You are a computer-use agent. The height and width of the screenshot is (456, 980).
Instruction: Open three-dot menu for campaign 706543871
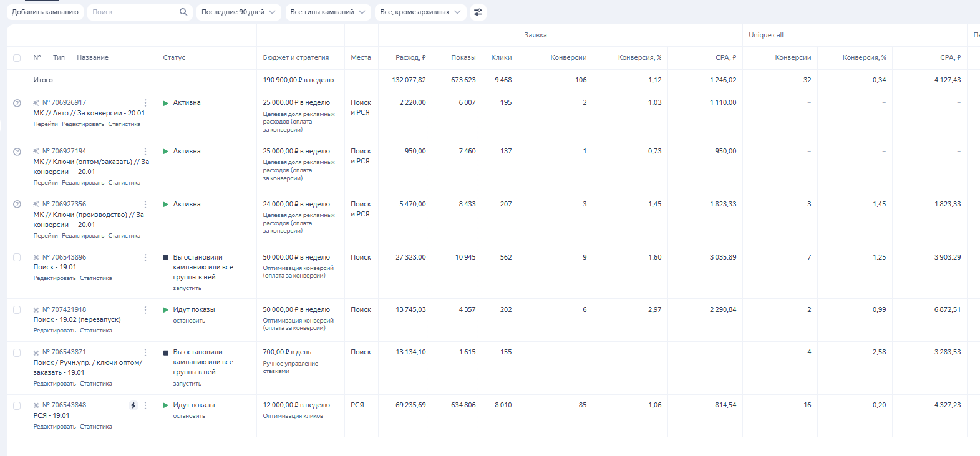[145, 352]
